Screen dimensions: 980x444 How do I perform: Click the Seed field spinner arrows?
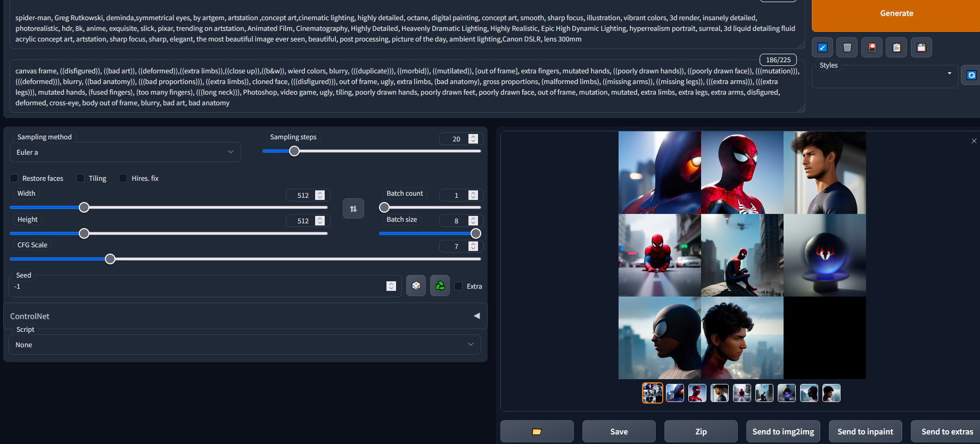[391, 286]
